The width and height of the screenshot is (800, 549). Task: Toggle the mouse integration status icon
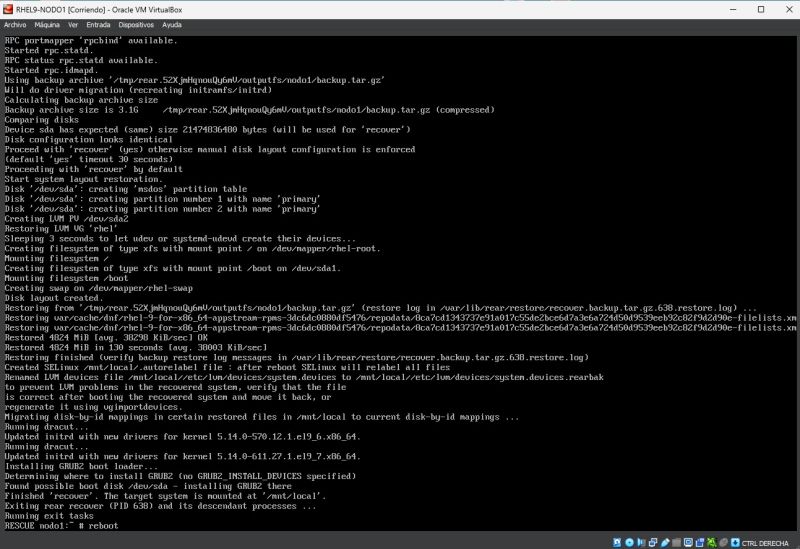[x=723, y=542]
